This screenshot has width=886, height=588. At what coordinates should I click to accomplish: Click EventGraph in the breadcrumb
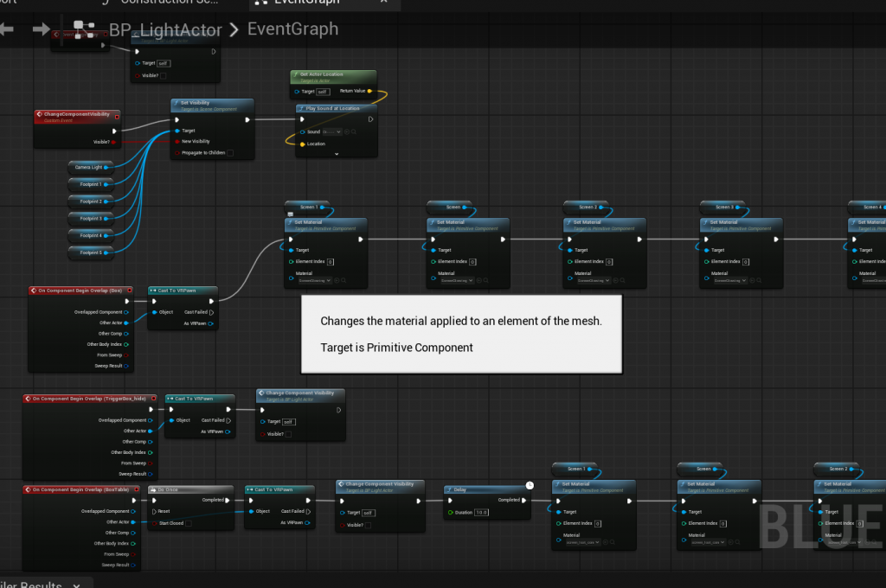coord(292,29)
